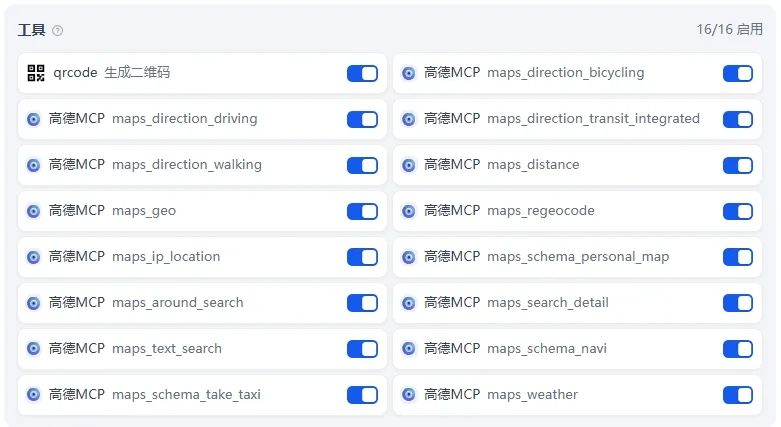Image resolution: width=781 pixels, height=427 pixels.
Task: Turn off maps_text_search toggle
Action: point(363,349)
